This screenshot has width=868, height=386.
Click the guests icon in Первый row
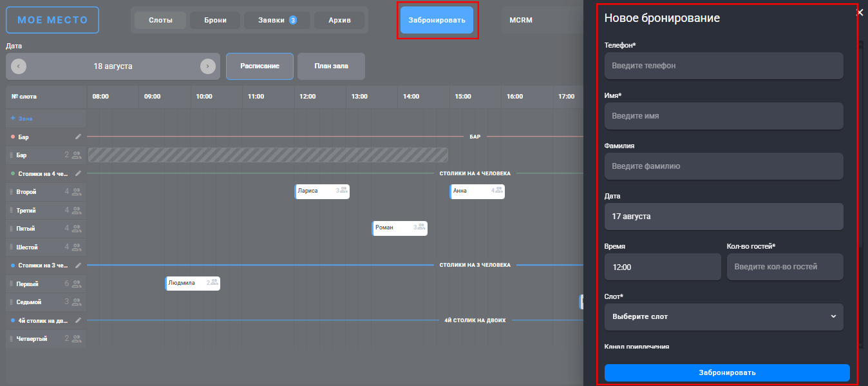[77, 284]
